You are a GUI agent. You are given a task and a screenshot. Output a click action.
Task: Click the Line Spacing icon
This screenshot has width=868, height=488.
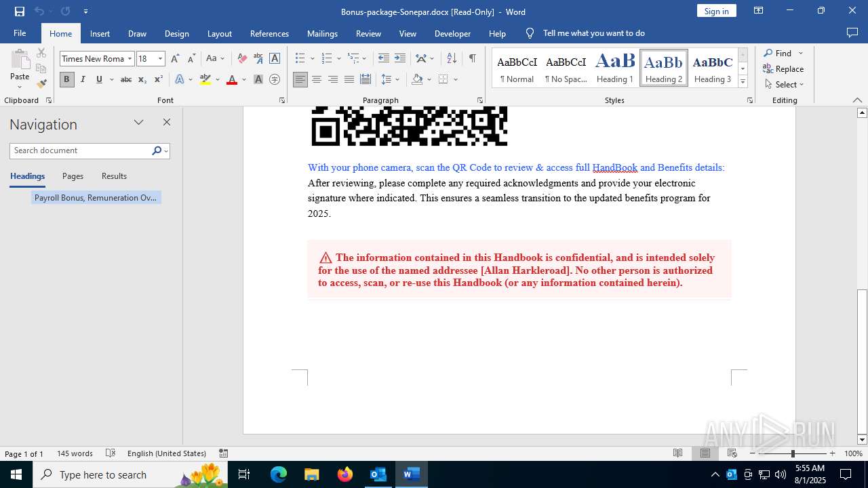387,79
